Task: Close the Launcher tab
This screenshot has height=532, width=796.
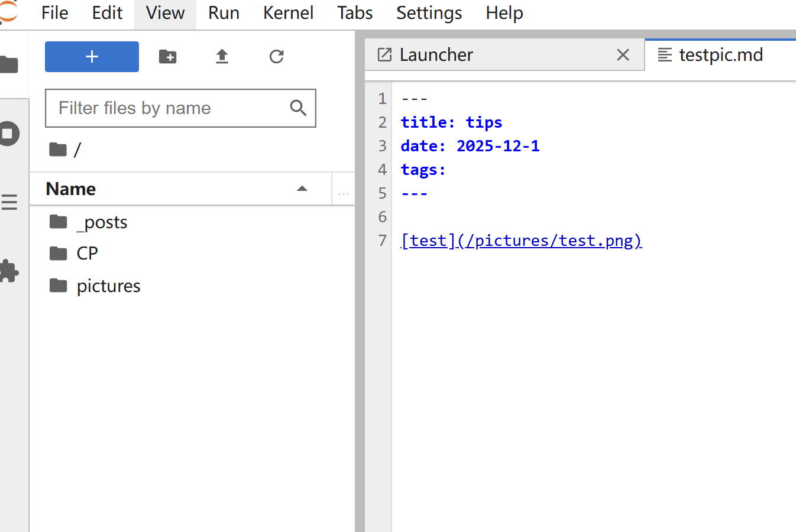Action: pyautogui.click(x=623, y=55)
